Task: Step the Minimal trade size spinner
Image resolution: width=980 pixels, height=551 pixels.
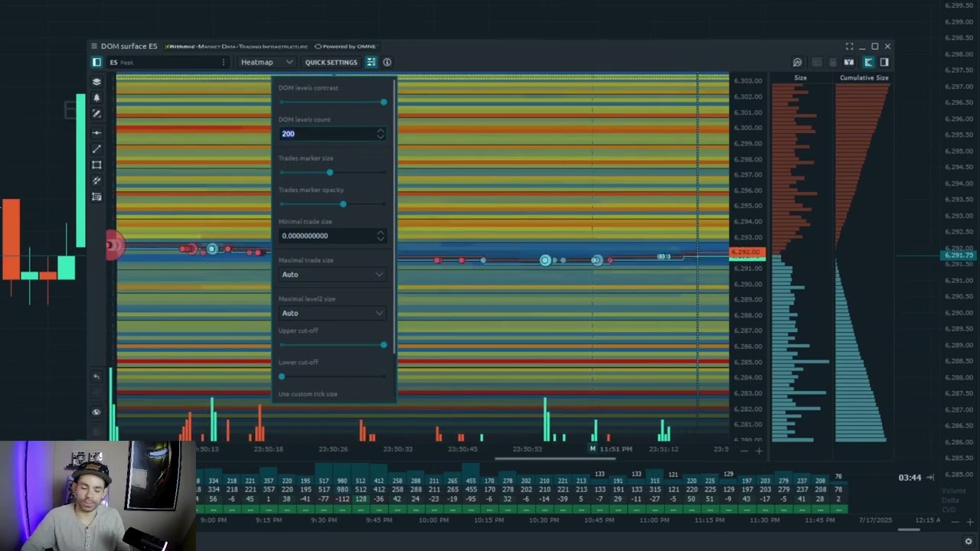Action: tap(381, 236)
